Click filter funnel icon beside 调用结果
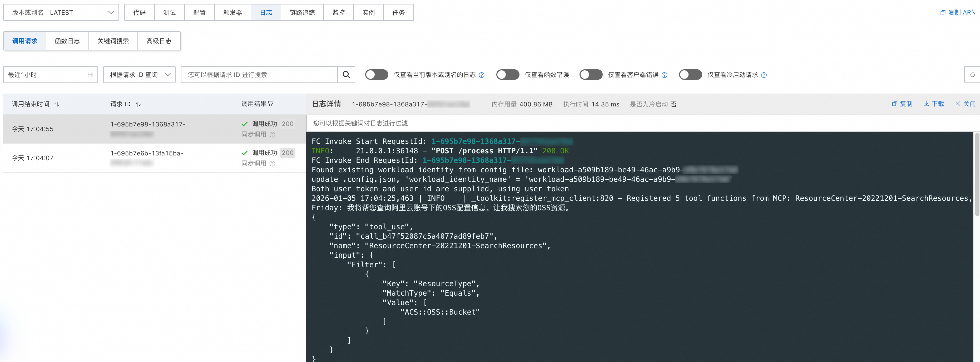 click(271, 104)
